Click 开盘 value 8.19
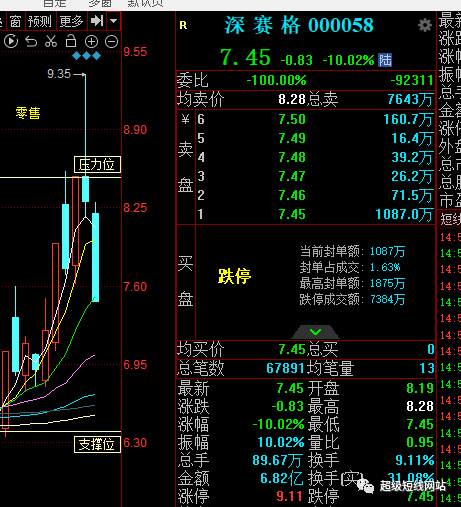 pos(420,388)
